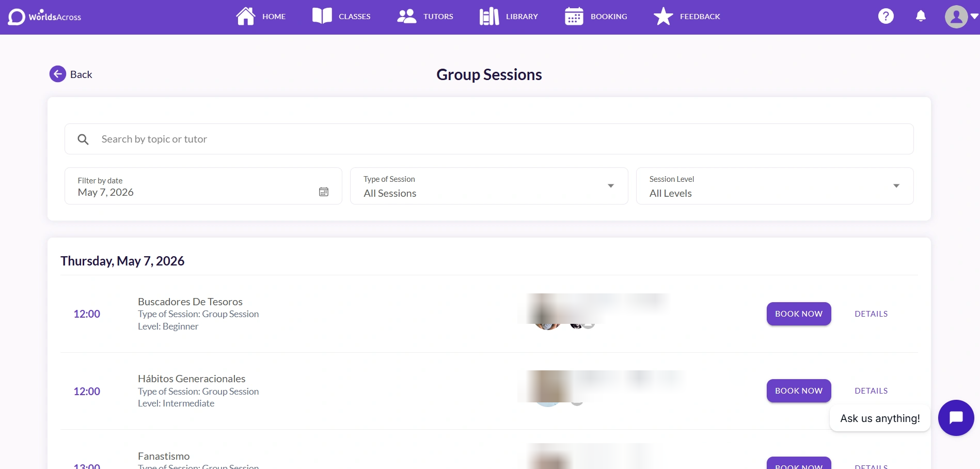Click Thursday, May 7, 2026 heading

tap(122, 261)
